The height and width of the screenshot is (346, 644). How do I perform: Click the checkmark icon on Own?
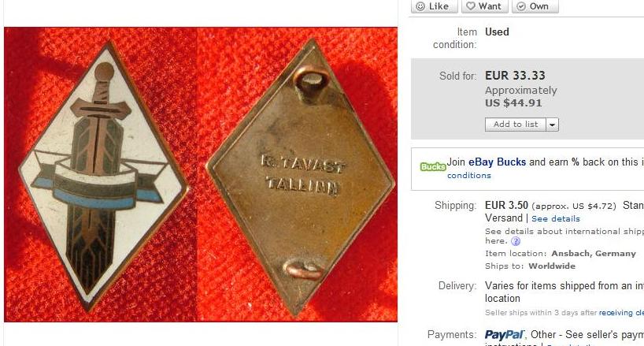click(x=521, y=6)
